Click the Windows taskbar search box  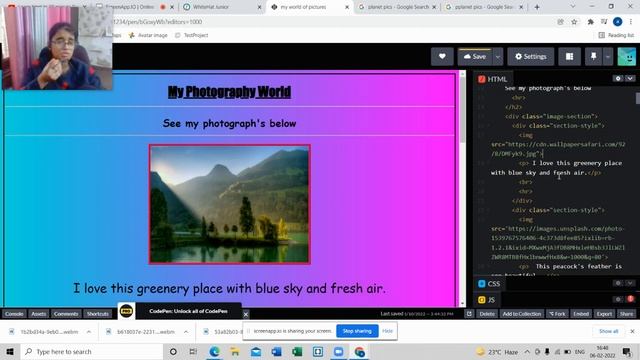tap(92, 351)
